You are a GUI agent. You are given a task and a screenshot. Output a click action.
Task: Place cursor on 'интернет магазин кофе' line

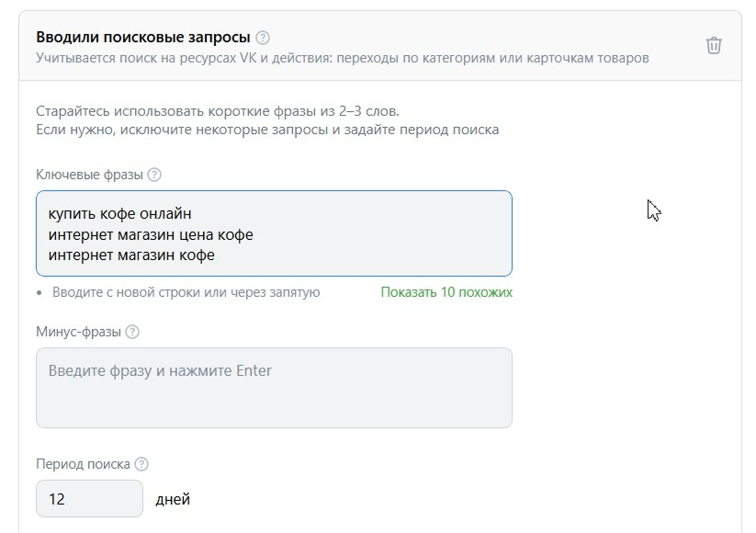click(x=132, y=254)
